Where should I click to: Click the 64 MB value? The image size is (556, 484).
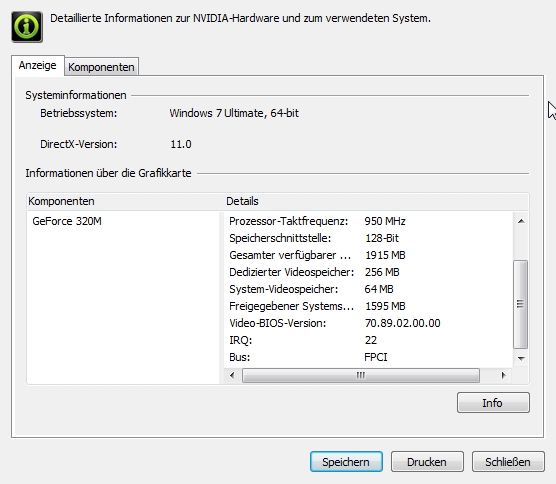[x=379, y=289]
